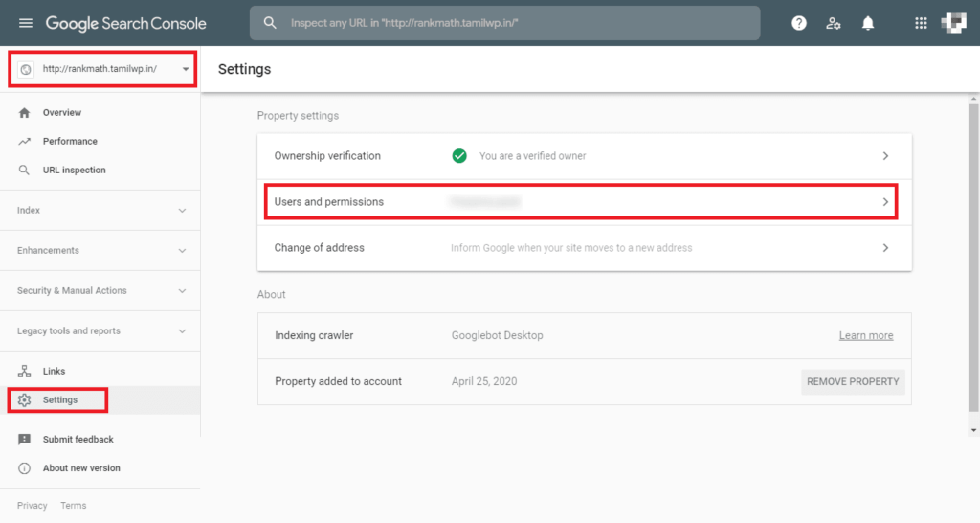Click the 'Property settings' heading
This screenshot has width=980, height=523.
tap(298, 116)
